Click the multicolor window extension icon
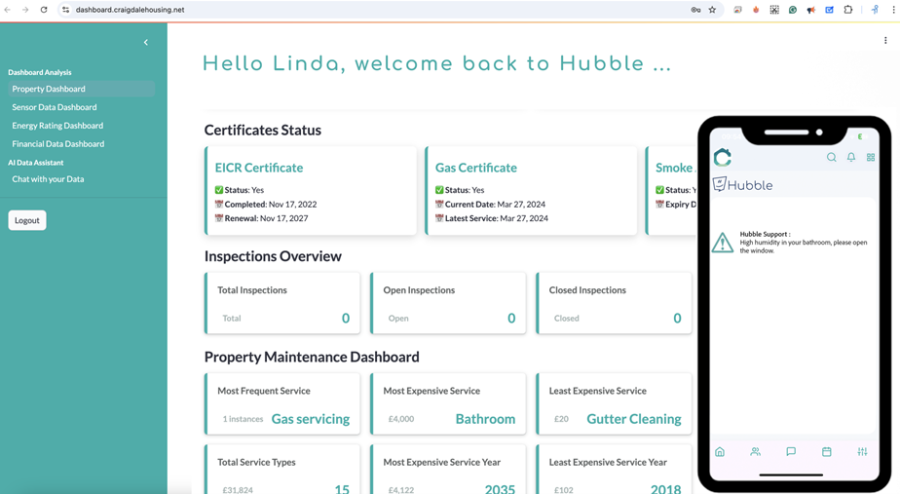The height and width of the screenshot is (494, 900). click(x=738, y=10)
